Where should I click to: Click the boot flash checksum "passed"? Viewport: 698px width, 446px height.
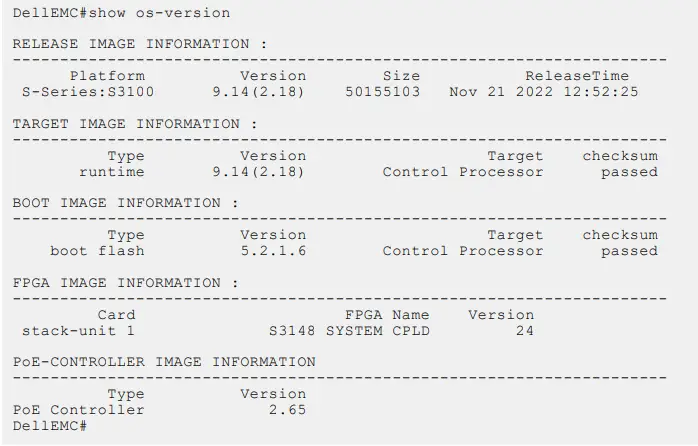pos(629,251)
